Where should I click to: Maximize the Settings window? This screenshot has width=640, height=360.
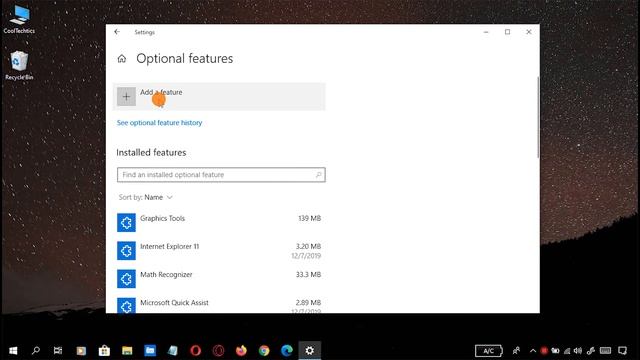507,32
